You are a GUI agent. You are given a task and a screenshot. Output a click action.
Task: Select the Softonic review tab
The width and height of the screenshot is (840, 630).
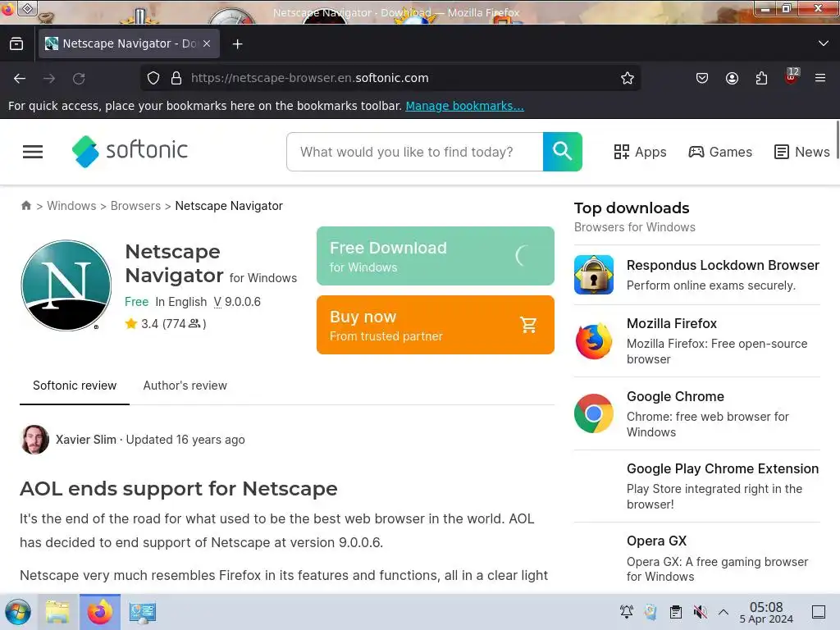(x=75, y=386)
